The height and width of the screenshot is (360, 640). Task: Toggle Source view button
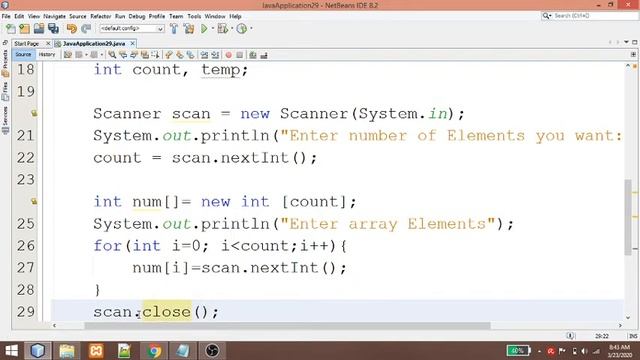coord(23,54)
